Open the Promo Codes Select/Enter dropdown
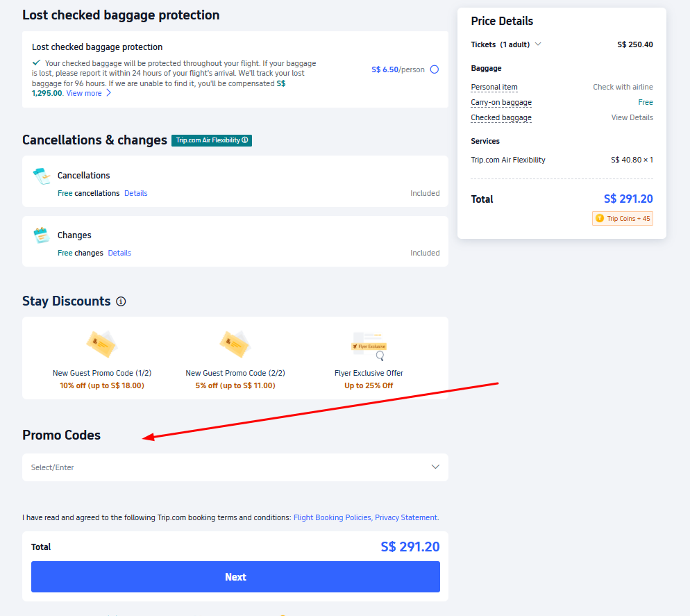The height and width of the screenshot is (616, 690). [x=435, y=467]
